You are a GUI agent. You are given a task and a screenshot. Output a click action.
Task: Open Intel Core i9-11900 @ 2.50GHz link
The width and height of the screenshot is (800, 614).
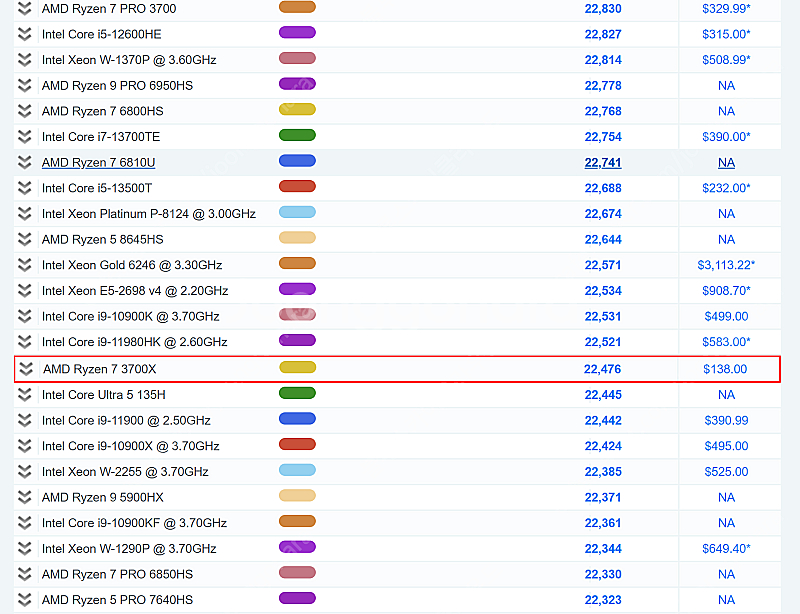(x=126, y=421)
